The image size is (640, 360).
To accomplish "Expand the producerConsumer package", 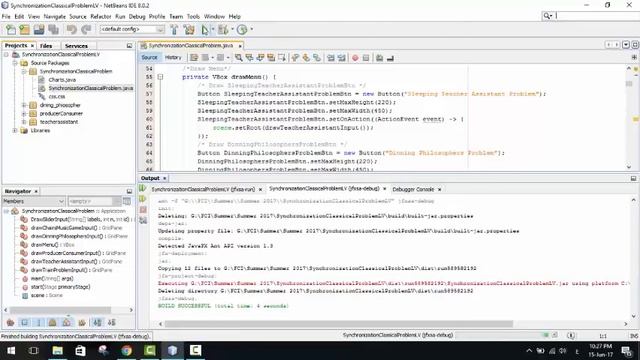I will [24, 113].
